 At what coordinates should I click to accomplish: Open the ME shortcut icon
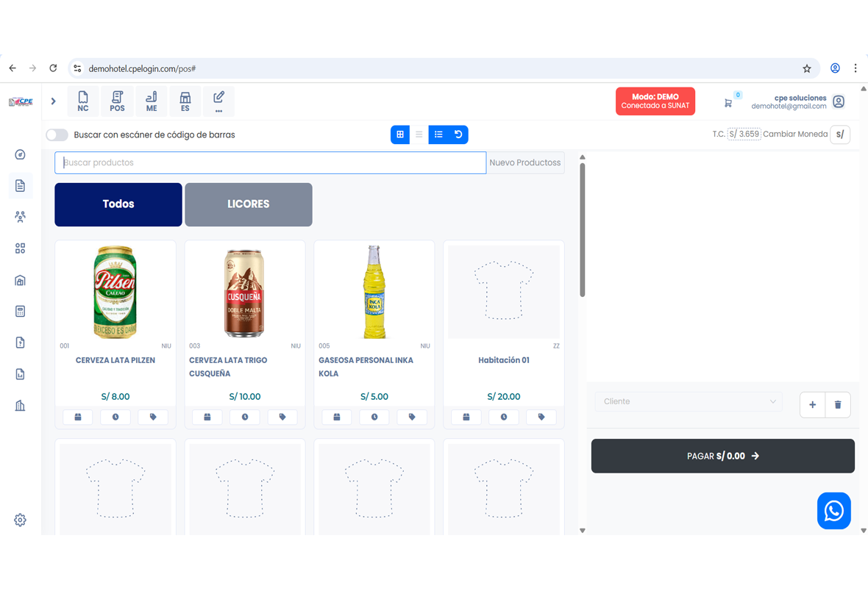click(x=151, y=101)
